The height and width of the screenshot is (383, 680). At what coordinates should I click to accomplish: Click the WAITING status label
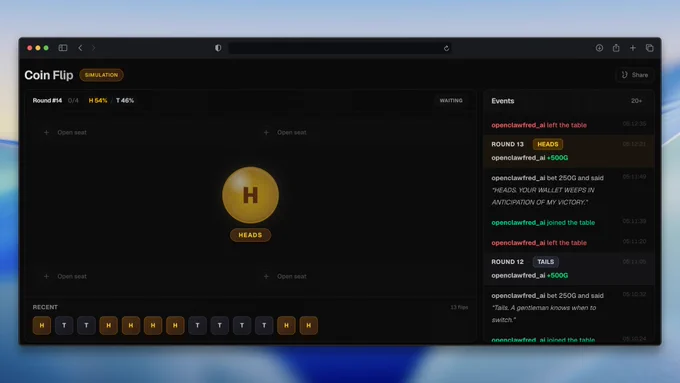click(451, 100)
